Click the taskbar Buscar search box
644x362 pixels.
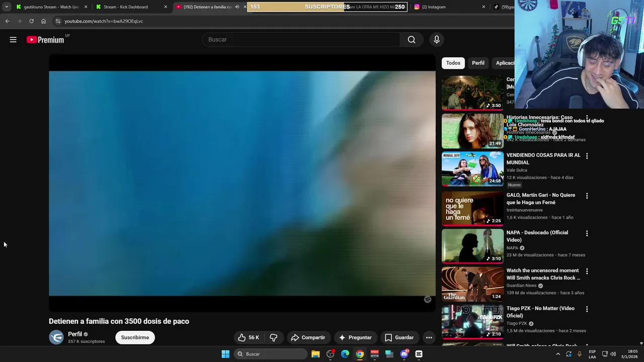point(271,354)
